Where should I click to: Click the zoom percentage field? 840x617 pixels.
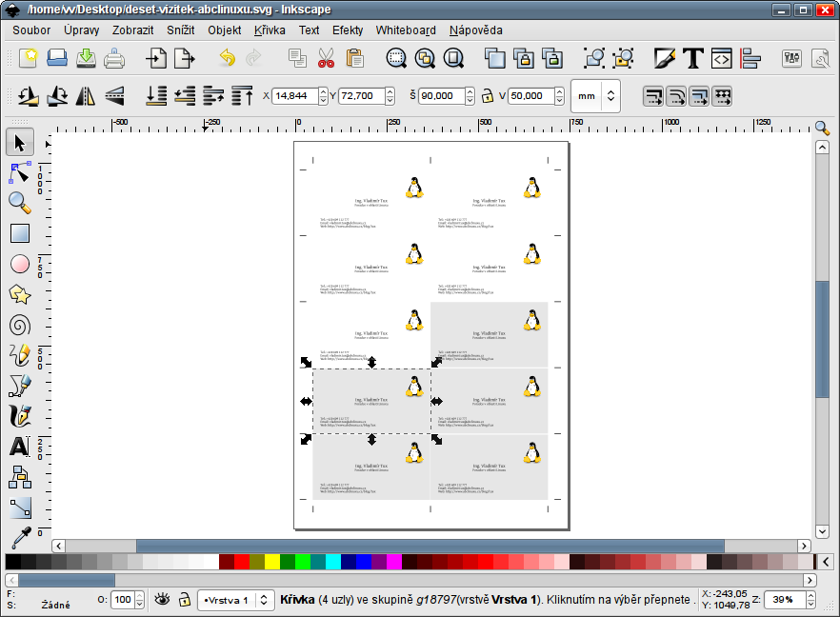tap(786, 599)
